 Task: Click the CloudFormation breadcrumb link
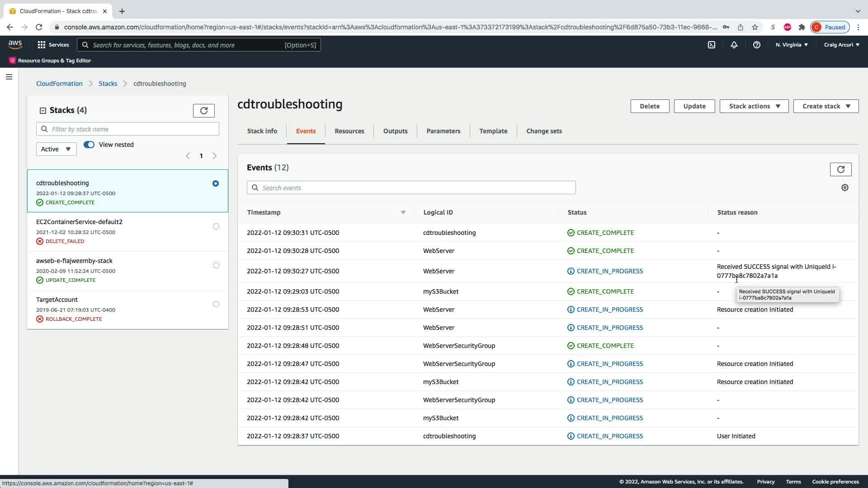59,84
